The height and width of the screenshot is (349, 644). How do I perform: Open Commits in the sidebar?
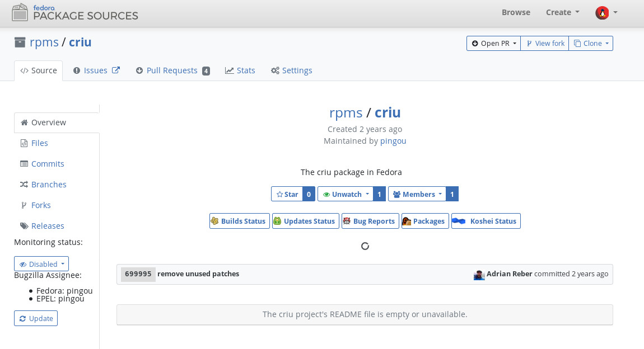pos(48,164)
